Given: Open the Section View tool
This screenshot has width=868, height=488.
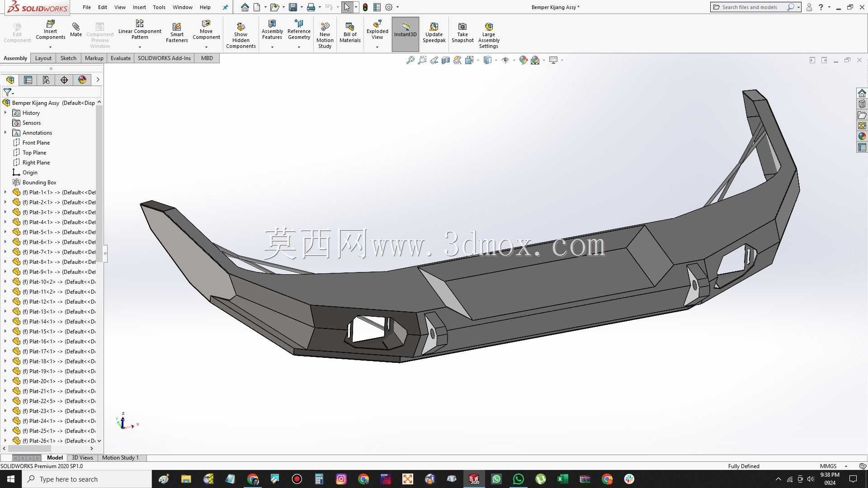Looking at the screenshot, I should pos(446,60).
